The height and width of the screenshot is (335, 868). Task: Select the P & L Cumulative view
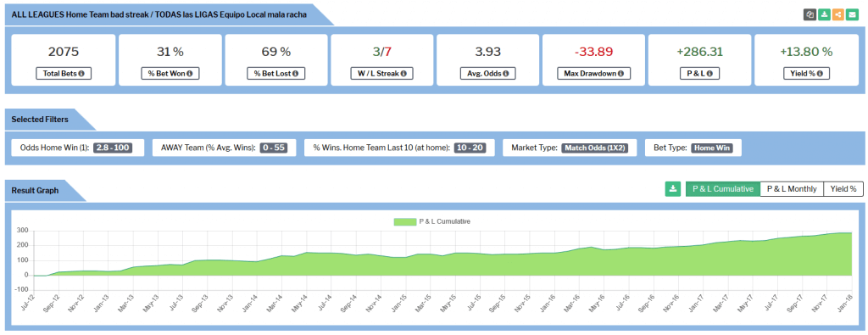(723, 189)
